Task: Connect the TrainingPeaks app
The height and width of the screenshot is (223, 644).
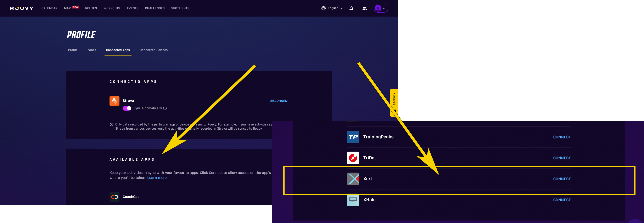Action: point(562,137)
